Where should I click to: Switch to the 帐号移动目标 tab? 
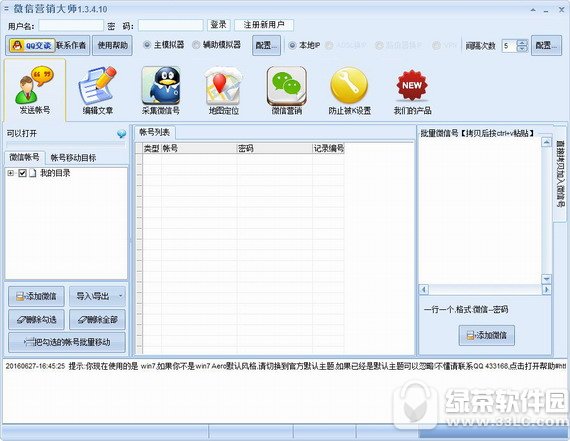73,158
